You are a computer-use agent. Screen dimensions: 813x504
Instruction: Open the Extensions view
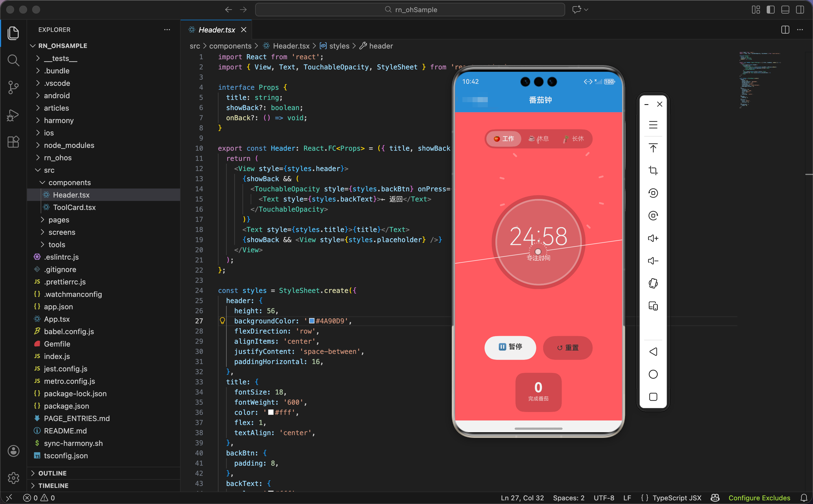[x=13, y=142]
